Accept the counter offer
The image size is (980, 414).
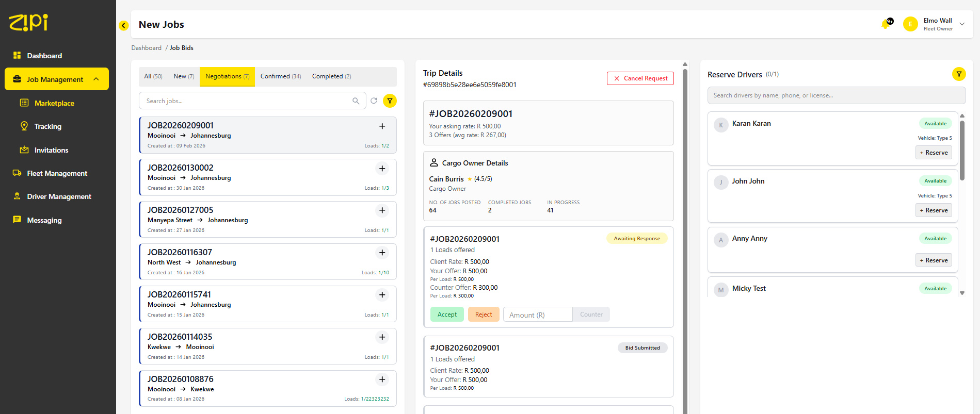[447, 314]
